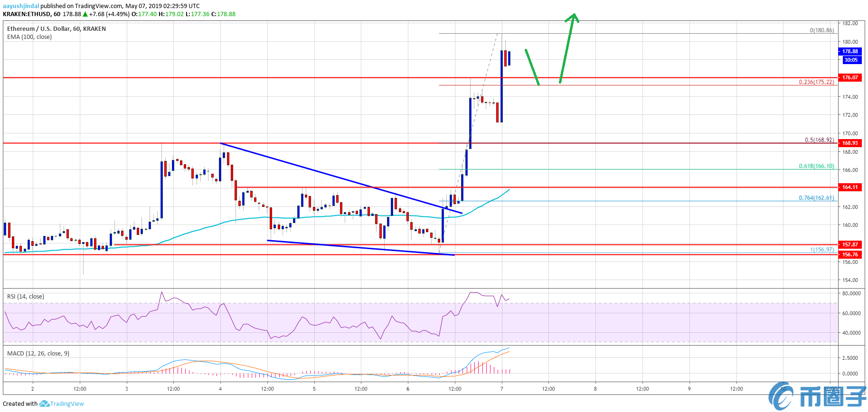Click the TradingView cloud logo icon
This screenshot has width=868, height=412.
pos(44,404)
